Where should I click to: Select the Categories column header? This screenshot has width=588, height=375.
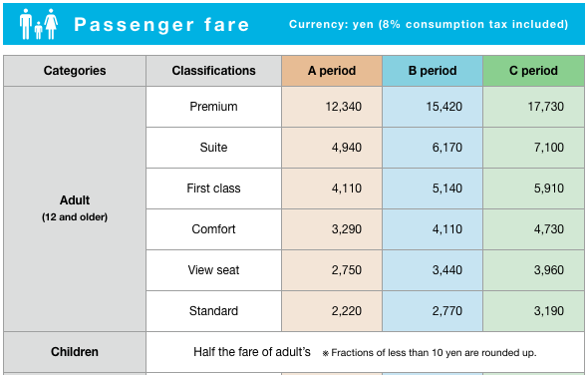coord(75,71)
